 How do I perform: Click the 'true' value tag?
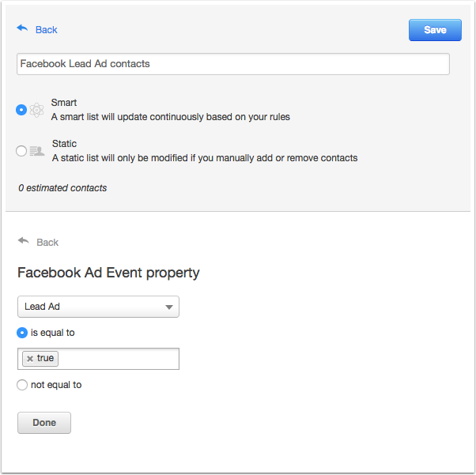coord(40,359)
